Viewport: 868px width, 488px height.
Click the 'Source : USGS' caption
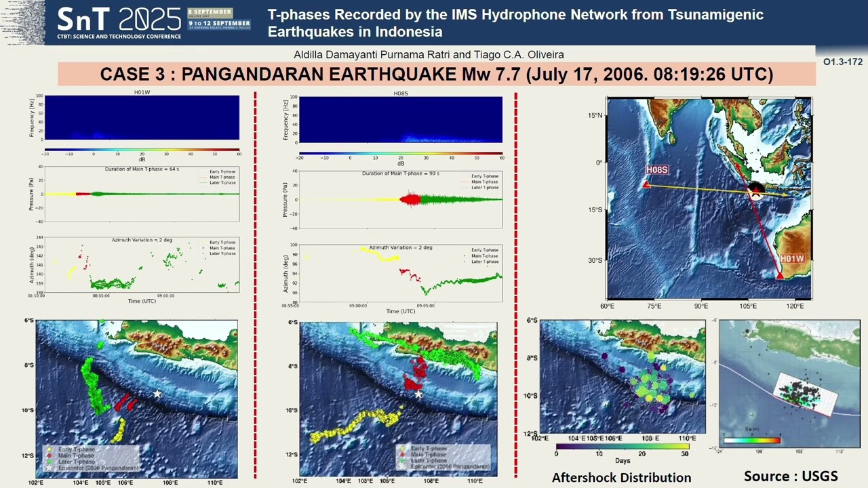click(x=791, y=476)
